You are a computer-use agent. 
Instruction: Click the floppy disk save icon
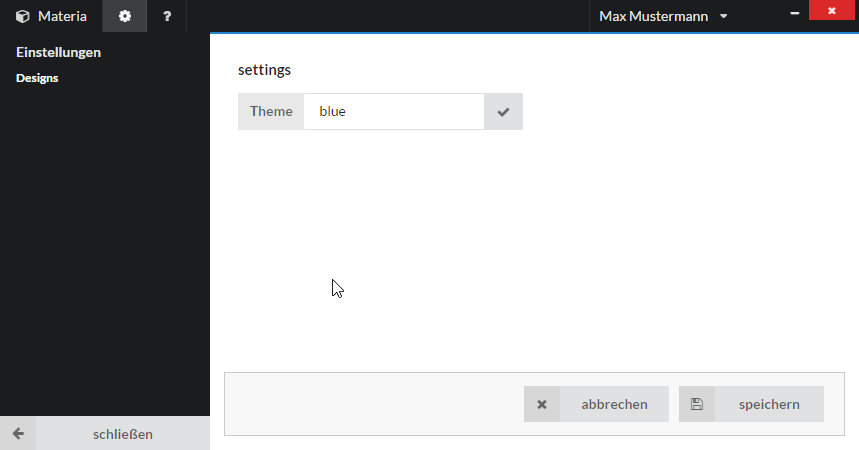(697, 405)
